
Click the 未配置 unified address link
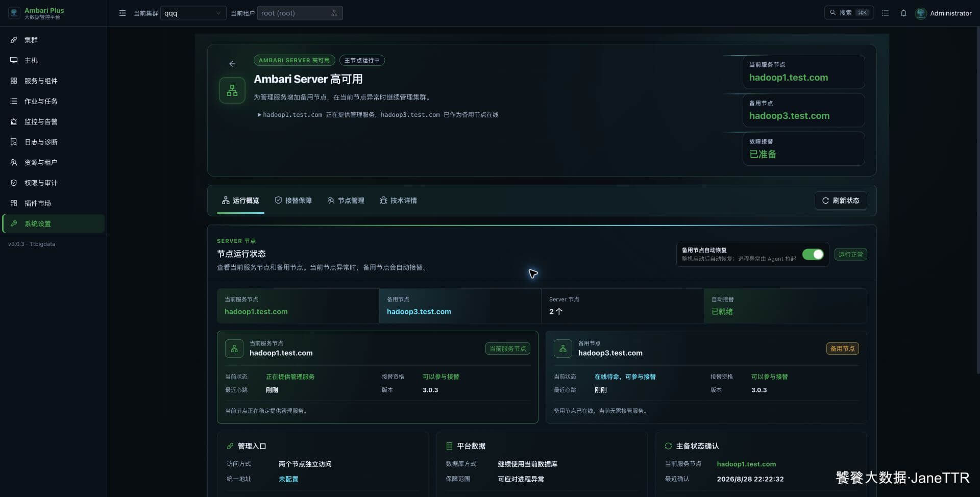(288, 479)
